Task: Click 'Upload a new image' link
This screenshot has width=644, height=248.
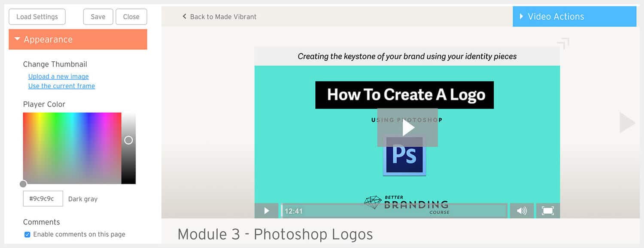Action: pos(58,76)
